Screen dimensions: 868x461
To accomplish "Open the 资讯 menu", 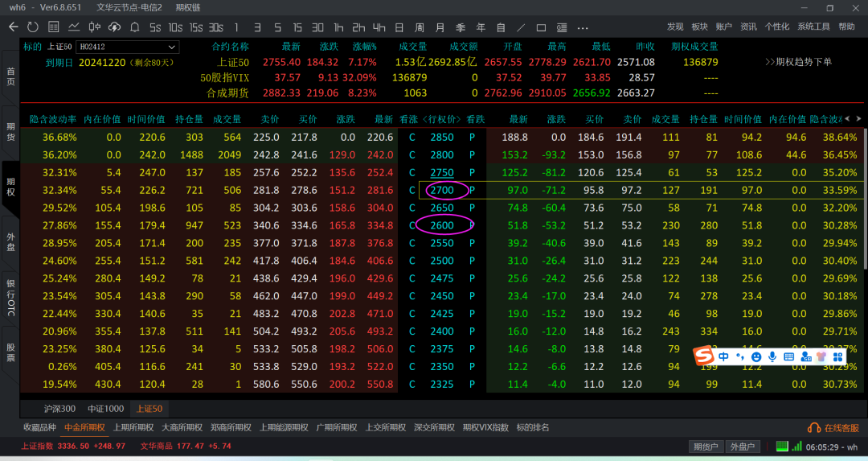I will [x=748, y=27].
